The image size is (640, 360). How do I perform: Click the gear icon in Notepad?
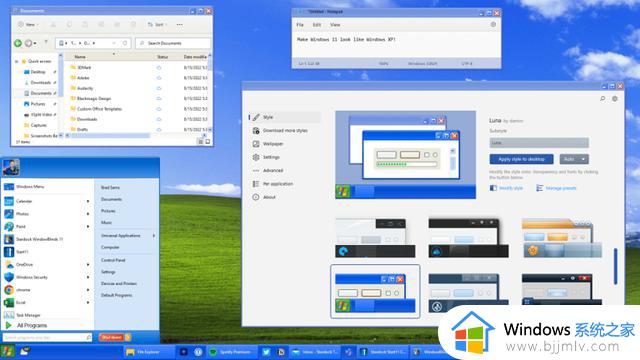(x=493, y=24)
